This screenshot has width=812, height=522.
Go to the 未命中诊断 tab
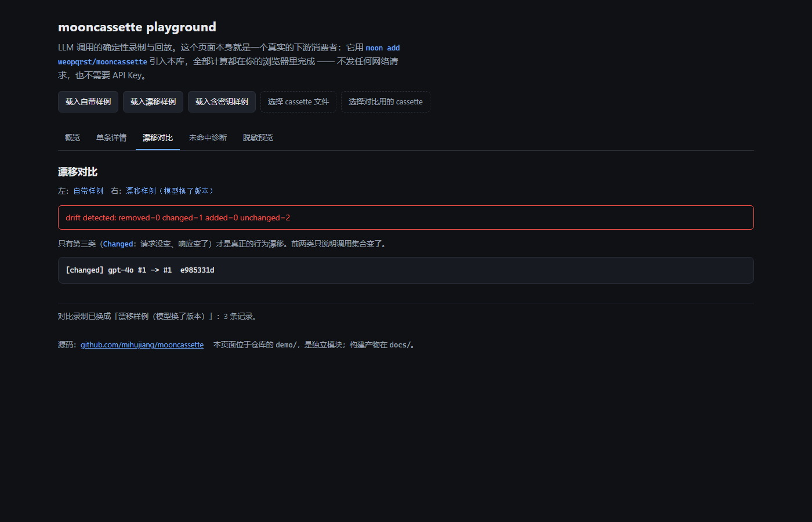(208, 137)
